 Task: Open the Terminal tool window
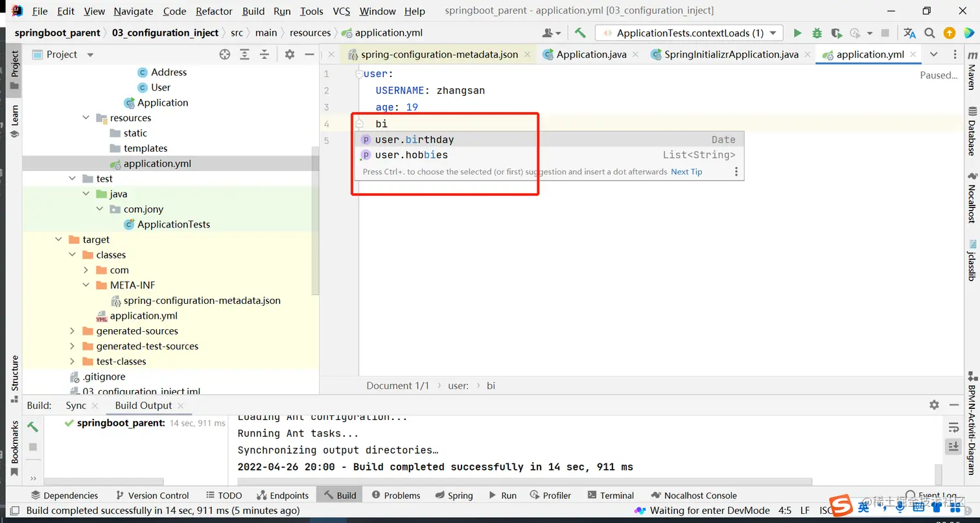coord(610,495)
